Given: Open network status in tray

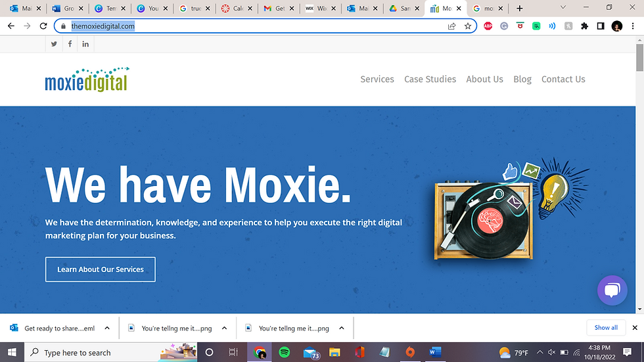Looking at the screenshot, I should click(577, 352).
